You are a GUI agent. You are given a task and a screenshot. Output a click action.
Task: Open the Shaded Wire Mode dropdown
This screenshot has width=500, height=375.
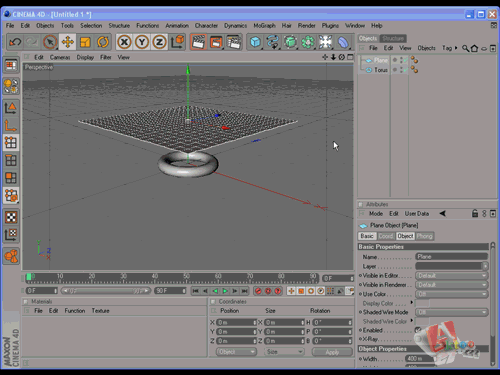(452, 312)
